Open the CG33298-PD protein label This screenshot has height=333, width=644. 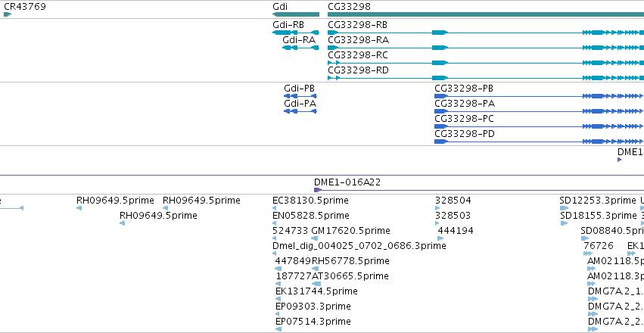(x=465, y=134)
